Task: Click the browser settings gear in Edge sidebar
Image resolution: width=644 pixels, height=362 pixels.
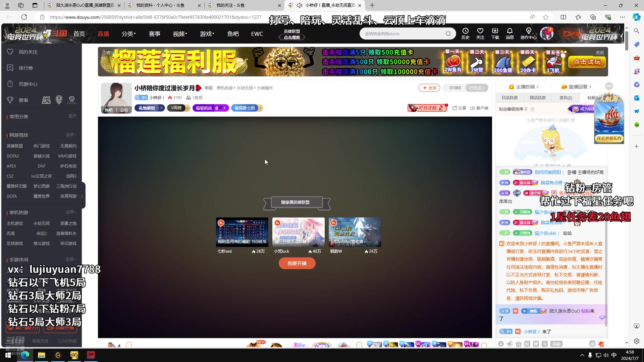Action: click(637, 341)
